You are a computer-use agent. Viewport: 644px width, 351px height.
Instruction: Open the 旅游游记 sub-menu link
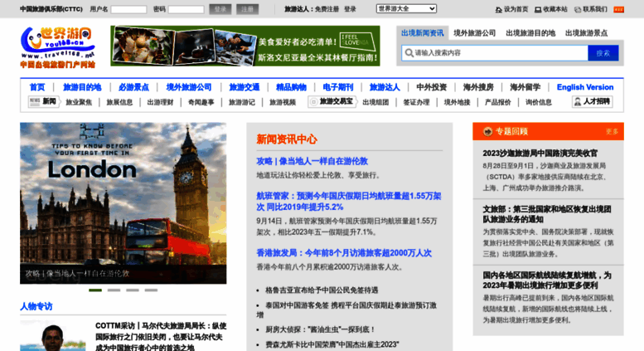(x=241, y=102)
